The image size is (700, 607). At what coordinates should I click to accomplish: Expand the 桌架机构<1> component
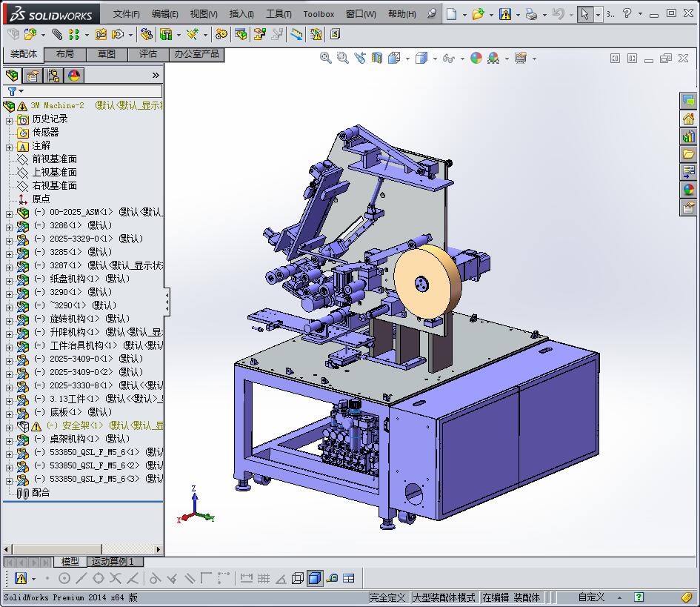9,441
